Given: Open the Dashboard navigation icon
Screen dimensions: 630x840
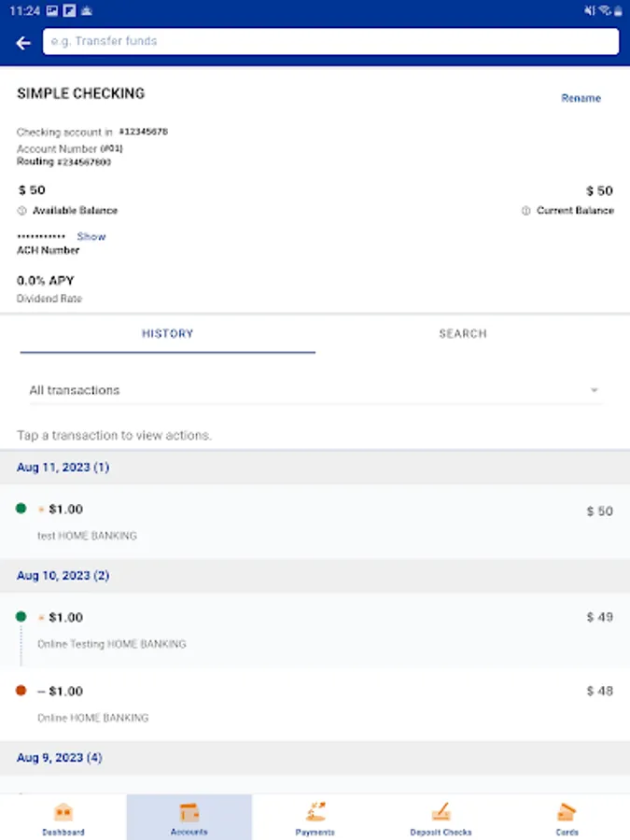Looking at the screenshot, I should click(63, 812).
